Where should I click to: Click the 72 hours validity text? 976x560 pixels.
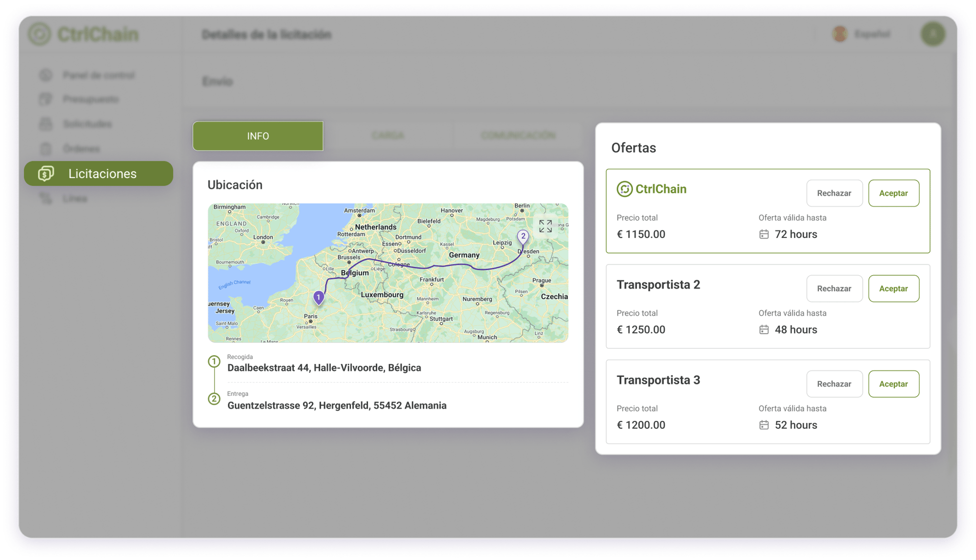(x=796, y=235)
